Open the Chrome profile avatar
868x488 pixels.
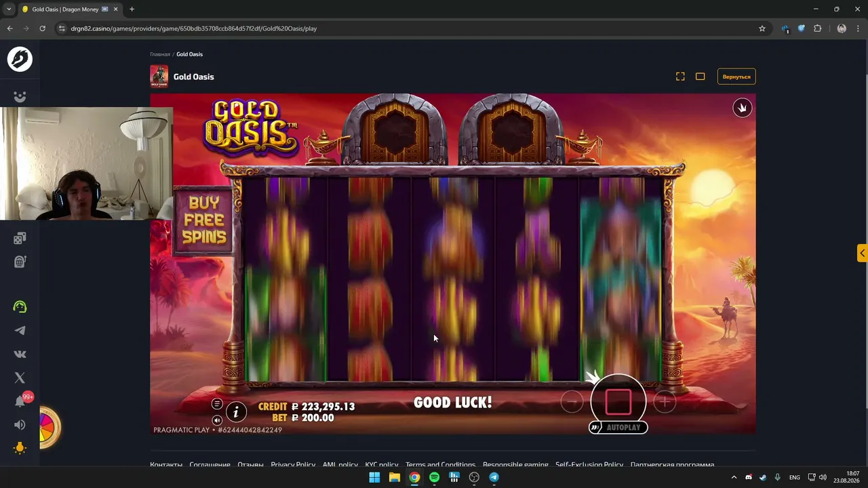[842, 28]
